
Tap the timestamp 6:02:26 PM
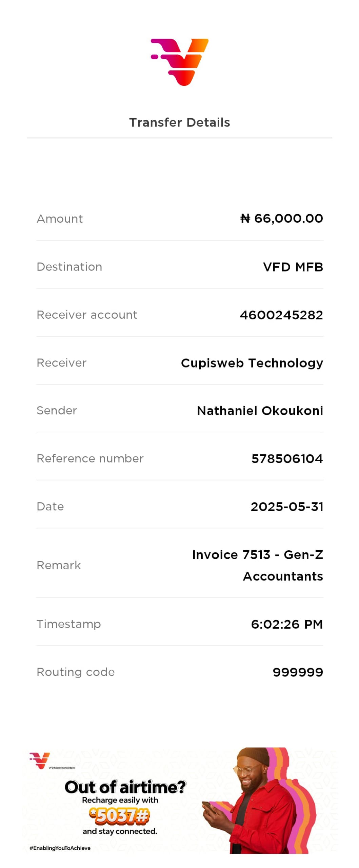pos(287,624)
